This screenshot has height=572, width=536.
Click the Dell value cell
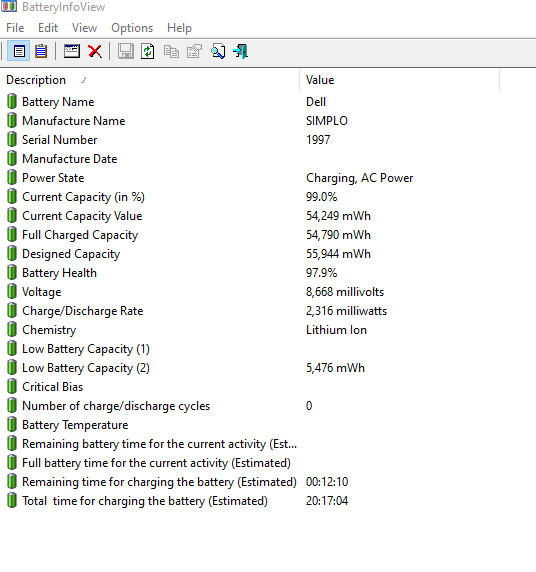(x=316, y=102)
